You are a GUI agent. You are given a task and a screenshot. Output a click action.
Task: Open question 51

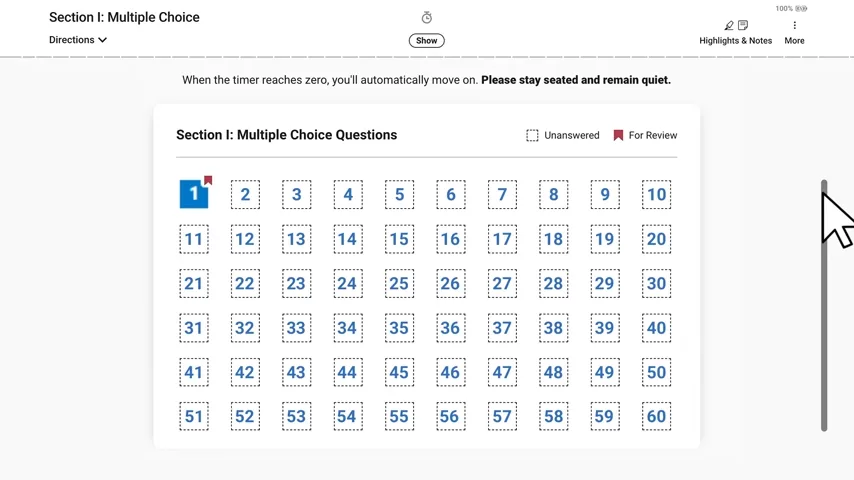193,416
